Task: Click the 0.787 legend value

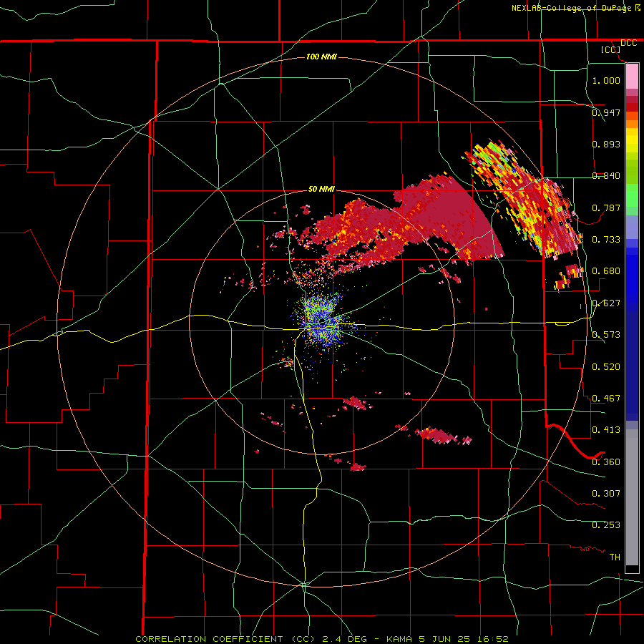Action: click(x=606, y=208)
